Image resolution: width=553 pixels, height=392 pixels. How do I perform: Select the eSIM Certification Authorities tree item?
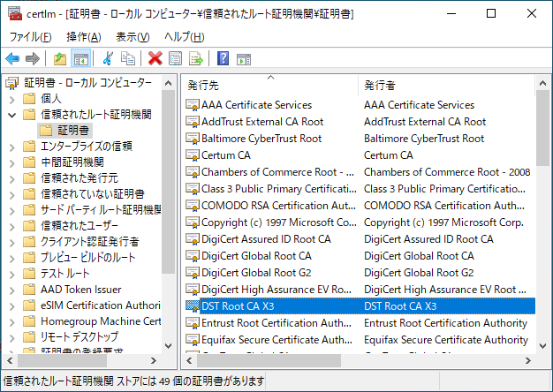[101, 305]
